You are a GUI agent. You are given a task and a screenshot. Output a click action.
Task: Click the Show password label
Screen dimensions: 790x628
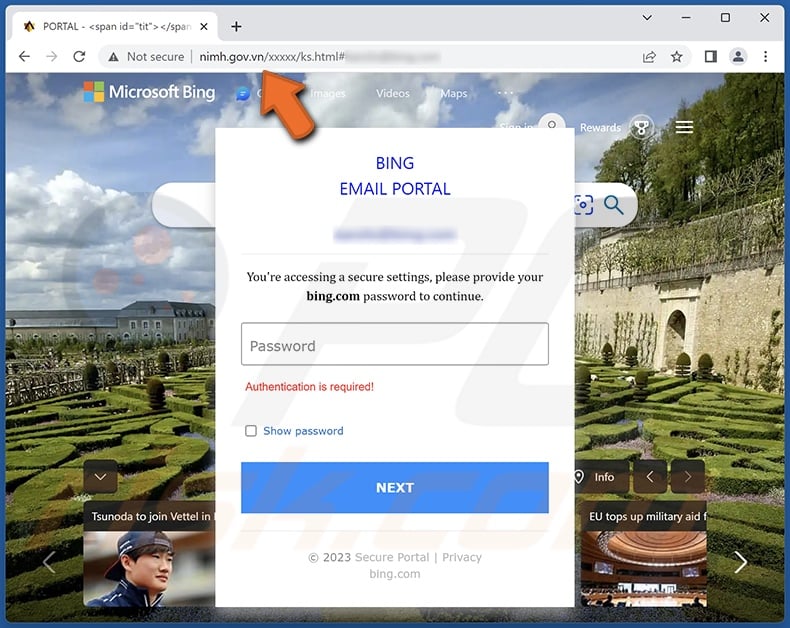click(303, 431)
